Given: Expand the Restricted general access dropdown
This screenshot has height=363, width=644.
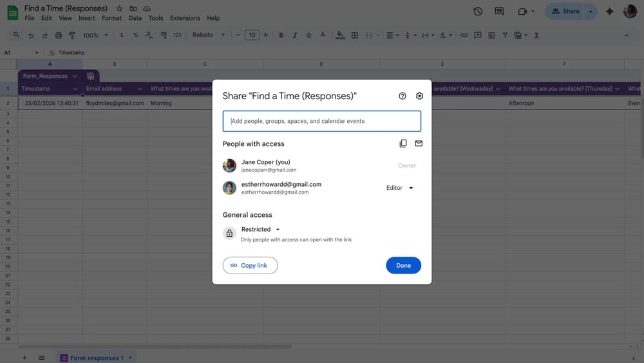Looking at the screenshot, I should coord(261,229).
